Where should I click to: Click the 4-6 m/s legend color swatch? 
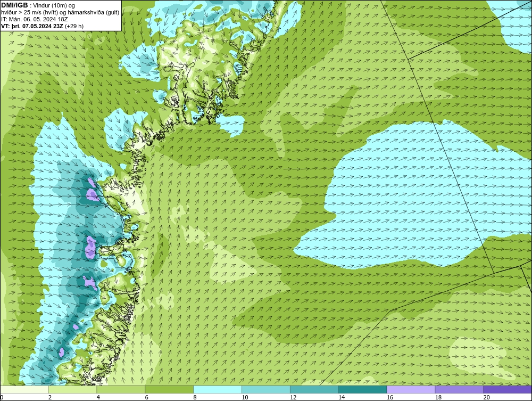click(121, 389)
